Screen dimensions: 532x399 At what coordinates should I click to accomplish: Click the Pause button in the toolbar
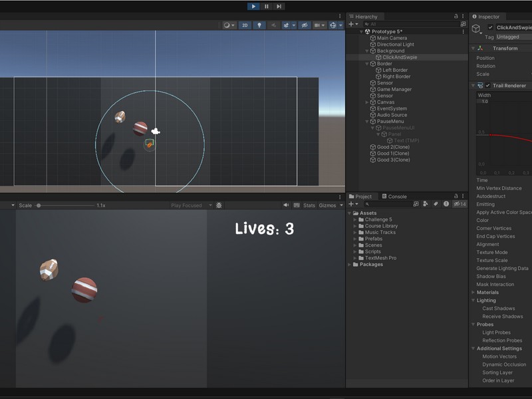click(267, 6)
